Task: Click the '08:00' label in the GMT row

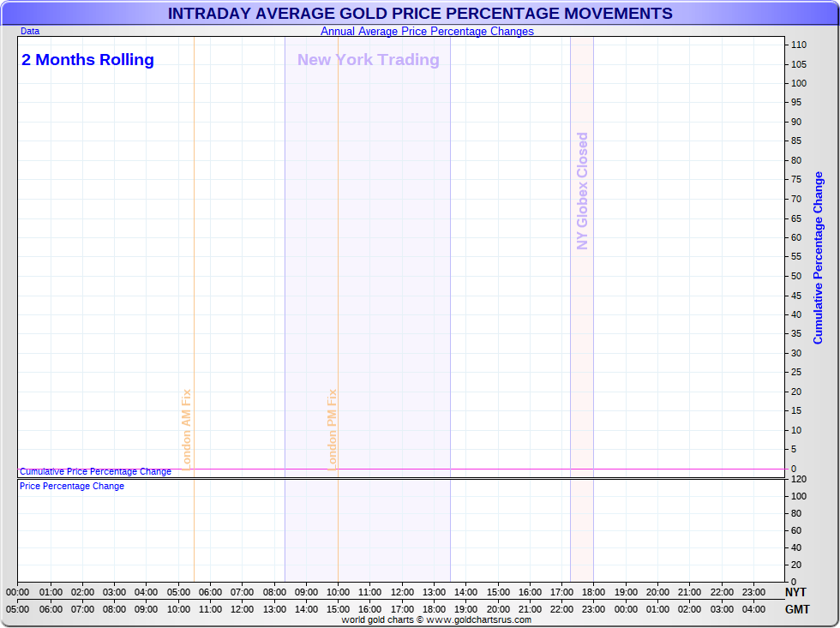Action: click(x=114, y=609)
